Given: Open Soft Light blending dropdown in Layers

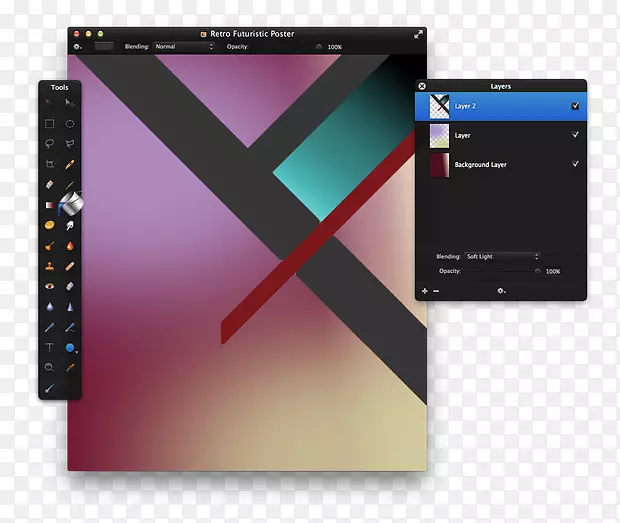Looking at the screenshot, I should point(502,256).
